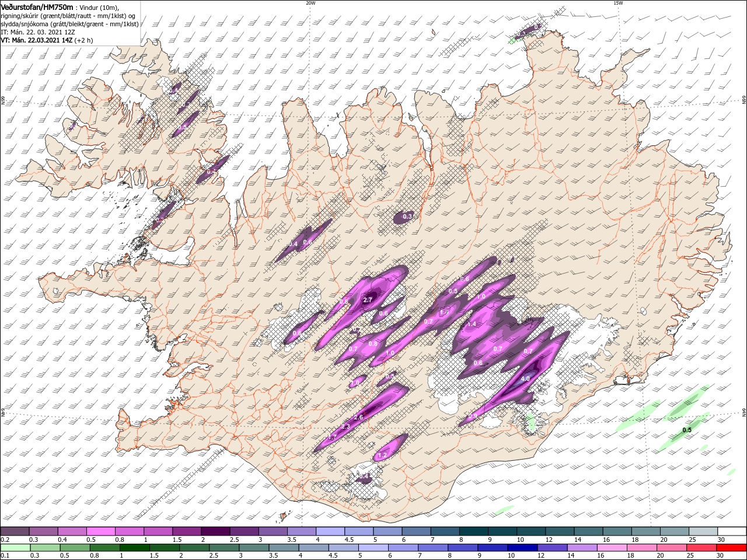The height and width of the screenshot is (560, 747).
Task: Click the 1.2 precipitation value label
Action: (x=383, y=455)
